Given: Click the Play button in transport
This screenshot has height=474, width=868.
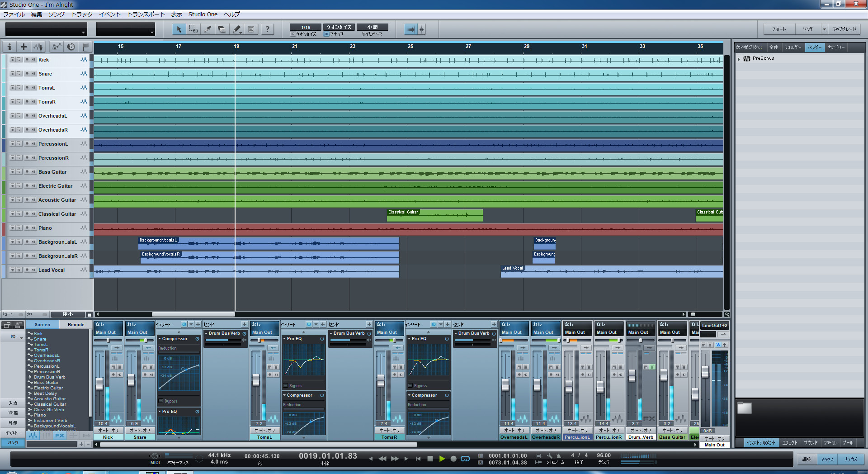Looking at the screenshot, I should (442, 459).
